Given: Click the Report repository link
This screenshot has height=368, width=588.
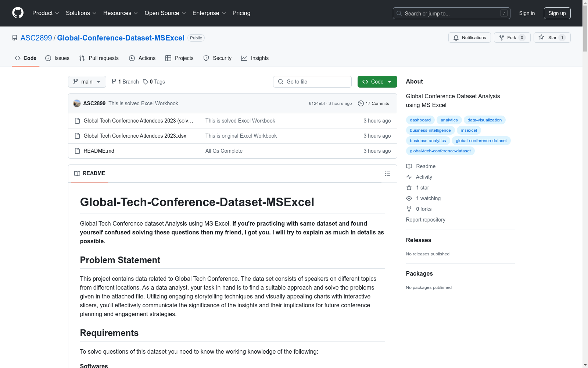Looking at the screenshot, I should [426, 220].
